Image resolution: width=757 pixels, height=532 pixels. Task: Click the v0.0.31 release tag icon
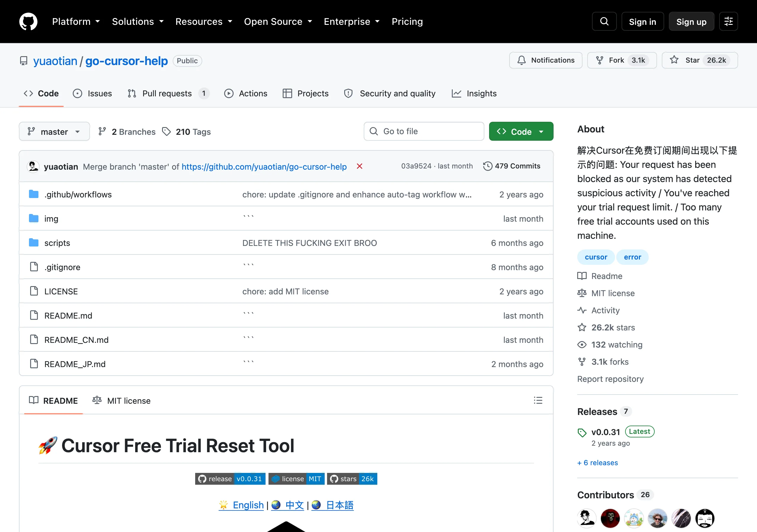(582, 432)
